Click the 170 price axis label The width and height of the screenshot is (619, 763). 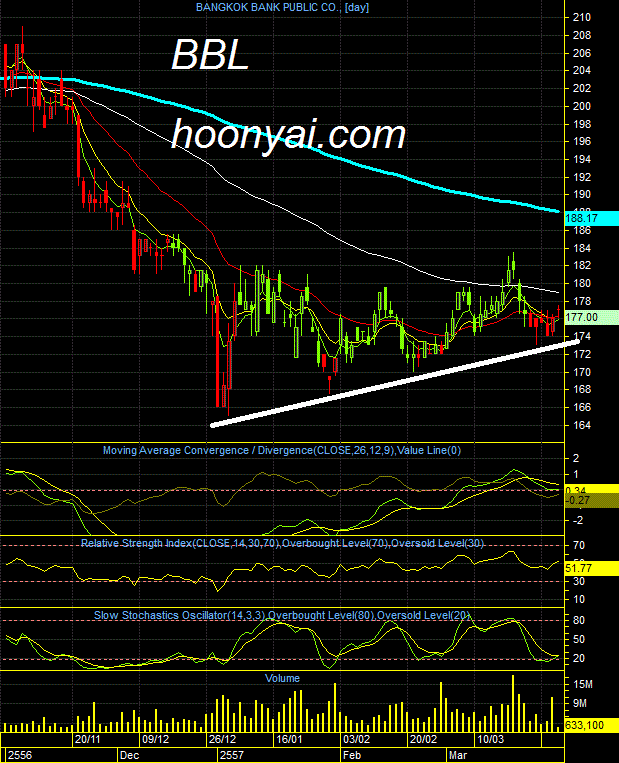(x=582, y=373)
